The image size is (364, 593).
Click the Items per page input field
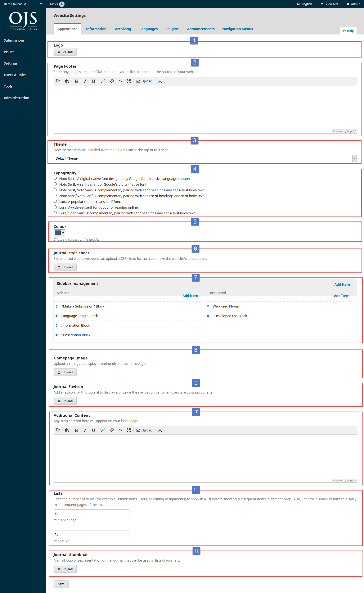click(x=91, y=513)
